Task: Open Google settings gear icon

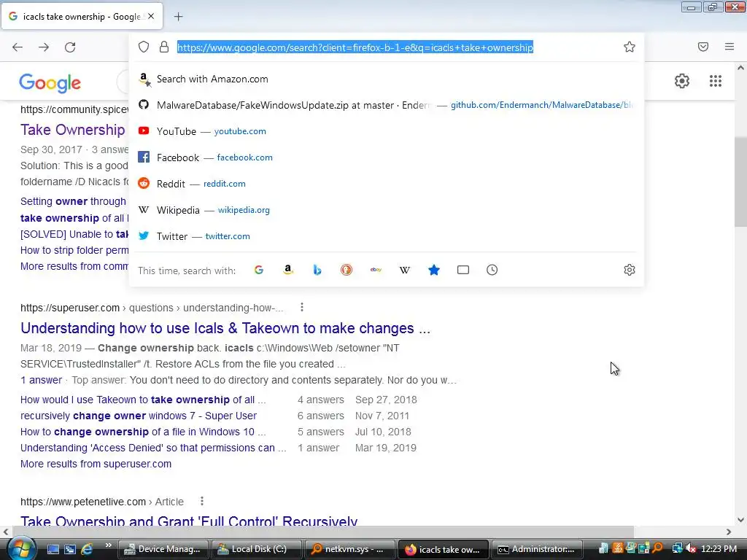Action: click(x=682, y=81)
